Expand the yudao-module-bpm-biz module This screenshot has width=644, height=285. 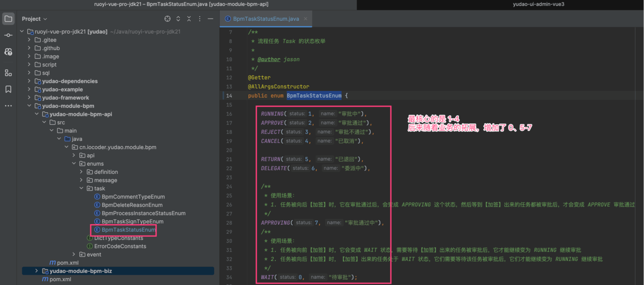point(36,271)
